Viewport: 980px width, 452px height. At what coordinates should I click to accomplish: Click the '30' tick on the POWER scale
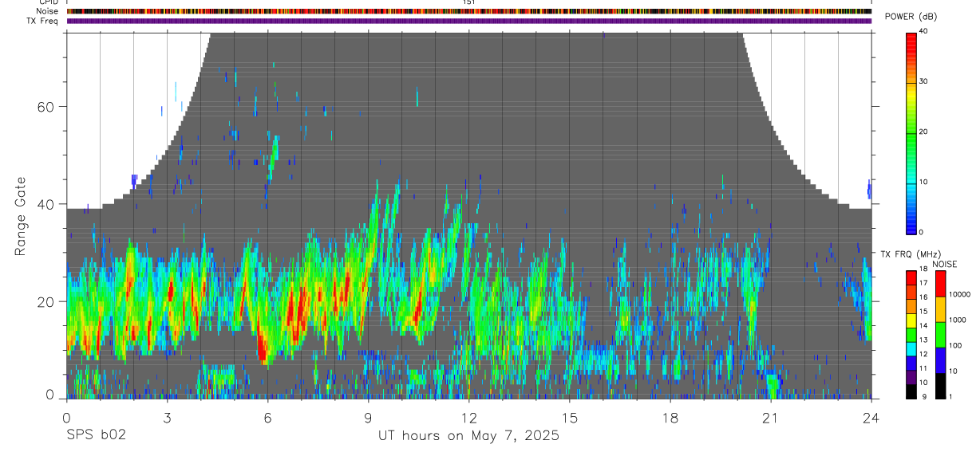click(924, 81)
